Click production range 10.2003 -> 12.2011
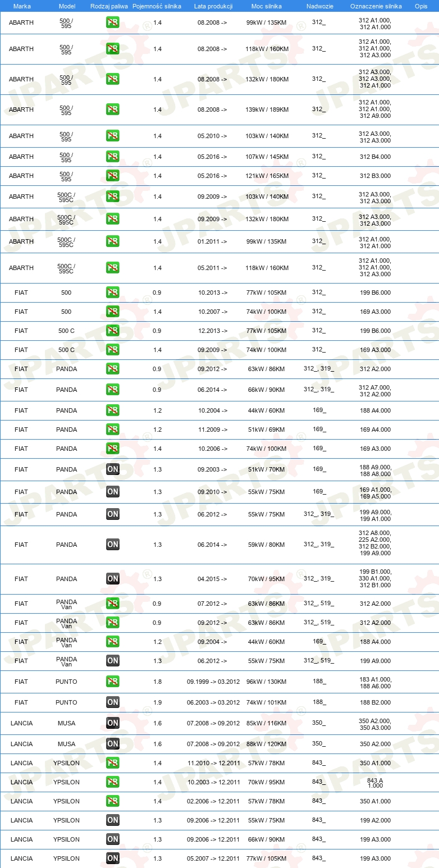 [213, 782]
